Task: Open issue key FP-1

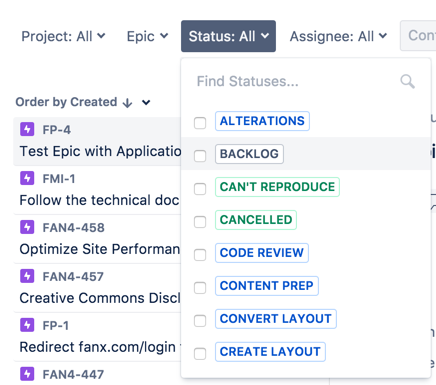Action: coord(56,326)
